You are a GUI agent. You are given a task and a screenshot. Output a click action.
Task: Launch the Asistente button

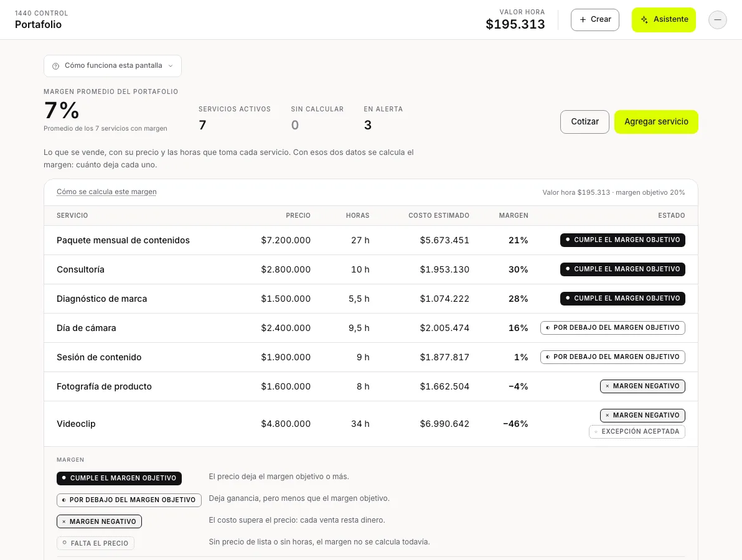(x=664, y=20)
